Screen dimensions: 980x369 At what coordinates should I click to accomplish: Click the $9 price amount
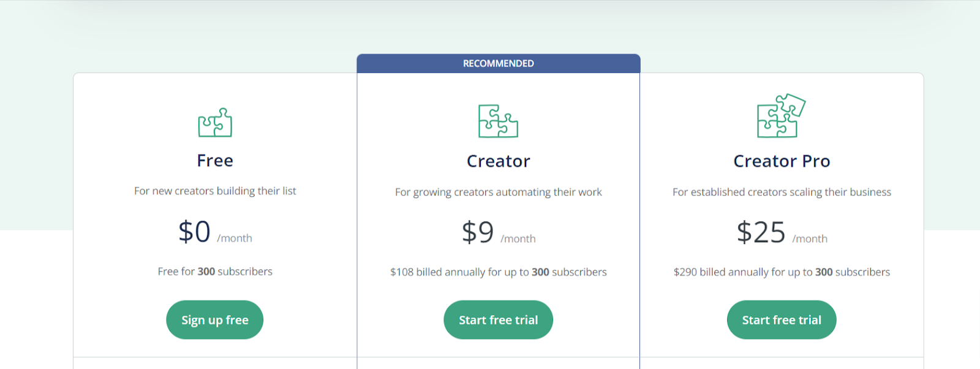pyautogui.click(x=478, y=233)
